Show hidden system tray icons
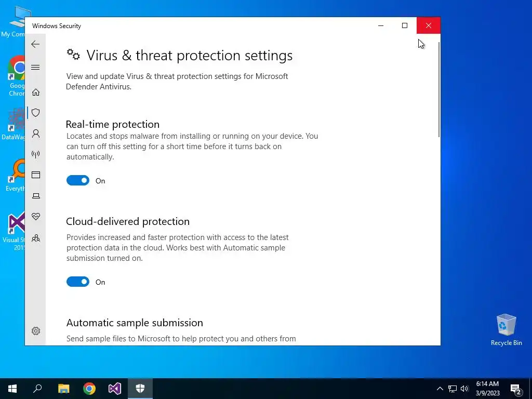 tap(440, 389)
